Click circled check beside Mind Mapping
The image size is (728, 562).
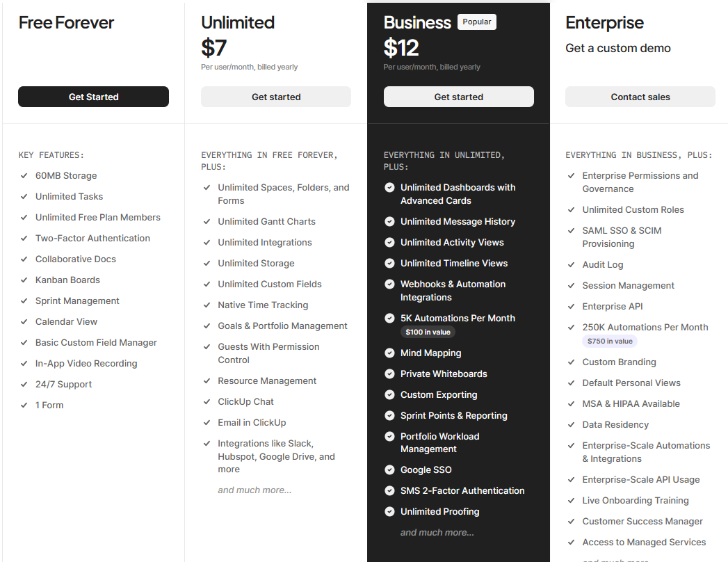click(389, 353)
